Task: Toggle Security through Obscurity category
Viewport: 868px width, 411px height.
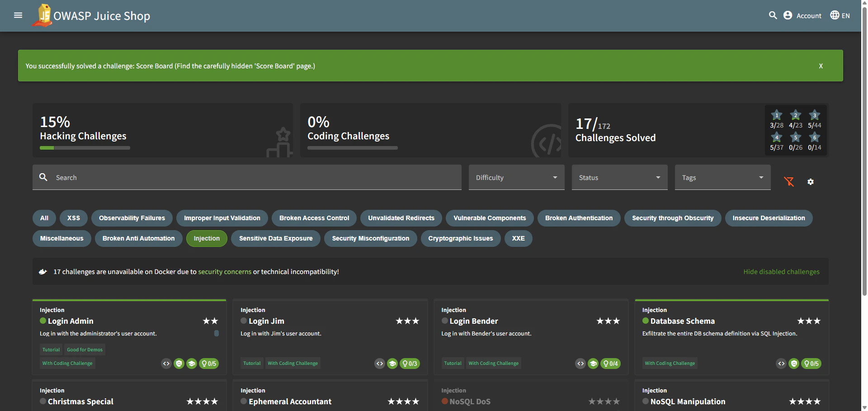Action: click(673, 218)
